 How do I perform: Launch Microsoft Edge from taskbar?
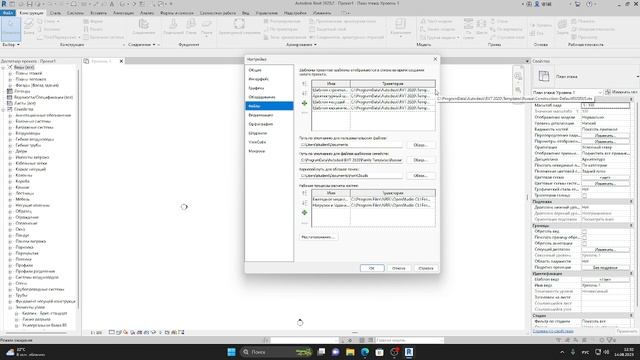pos(365,352)
